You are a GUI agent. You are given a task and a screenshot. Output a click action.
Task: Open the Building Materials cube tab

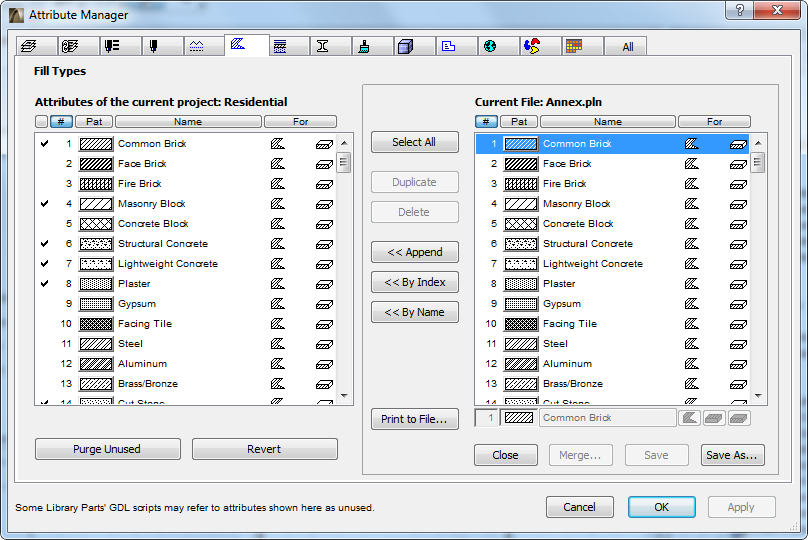(415, 46)
